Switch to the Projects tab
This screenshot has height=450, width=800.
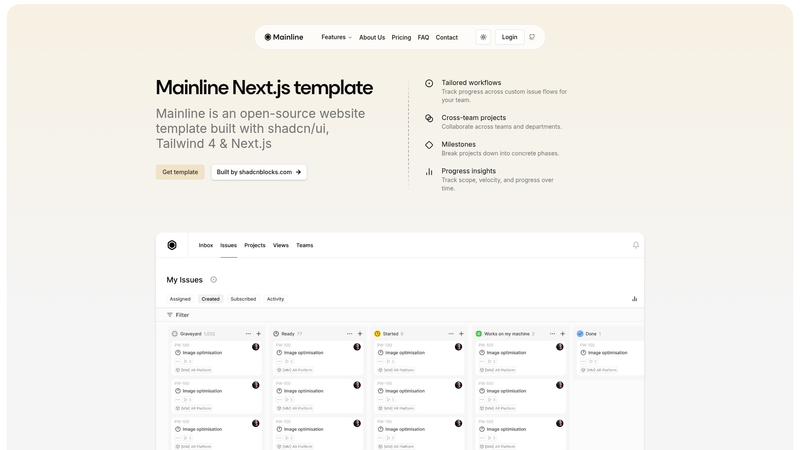click(255, 245)
